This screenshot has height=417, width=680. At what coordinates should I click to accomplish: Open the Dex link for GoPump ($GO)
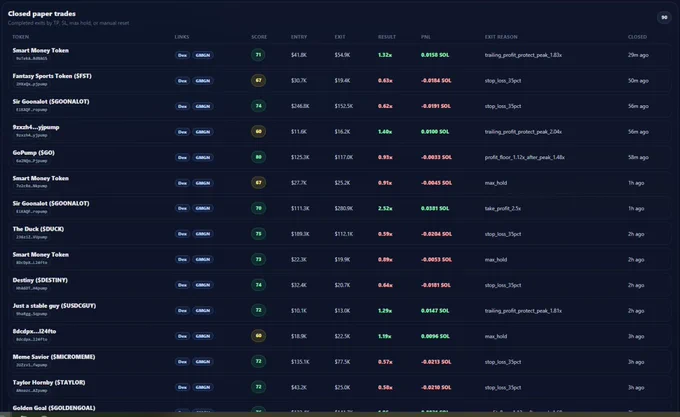click(182, 157)
